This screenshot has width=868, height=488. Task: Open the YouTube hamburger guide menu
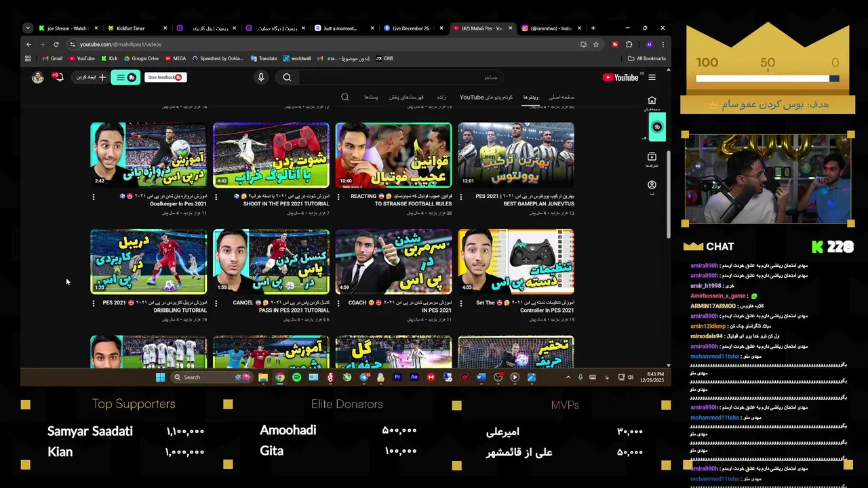(x=652, y=77)
